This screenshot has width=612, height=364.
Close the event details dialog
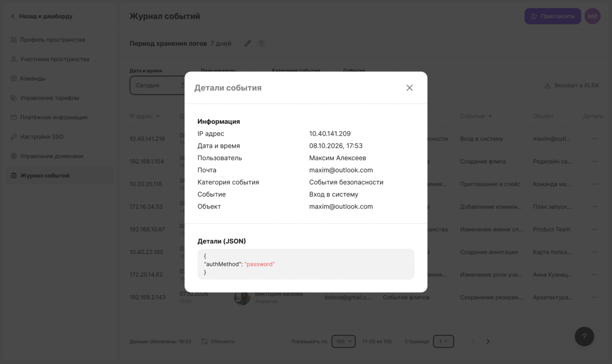409,88
